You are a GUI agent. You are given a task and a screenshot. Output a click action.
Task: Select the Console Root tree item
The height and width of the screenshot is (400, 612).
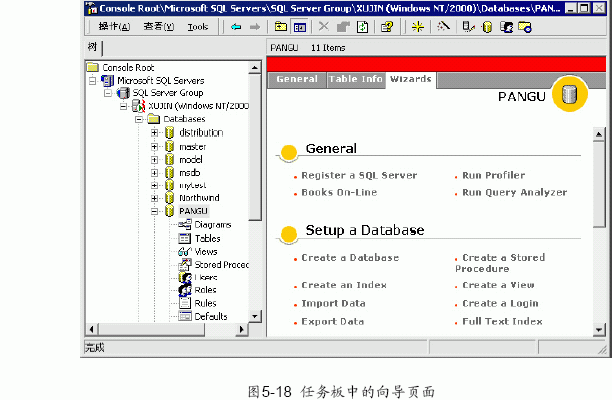(128, 68)
